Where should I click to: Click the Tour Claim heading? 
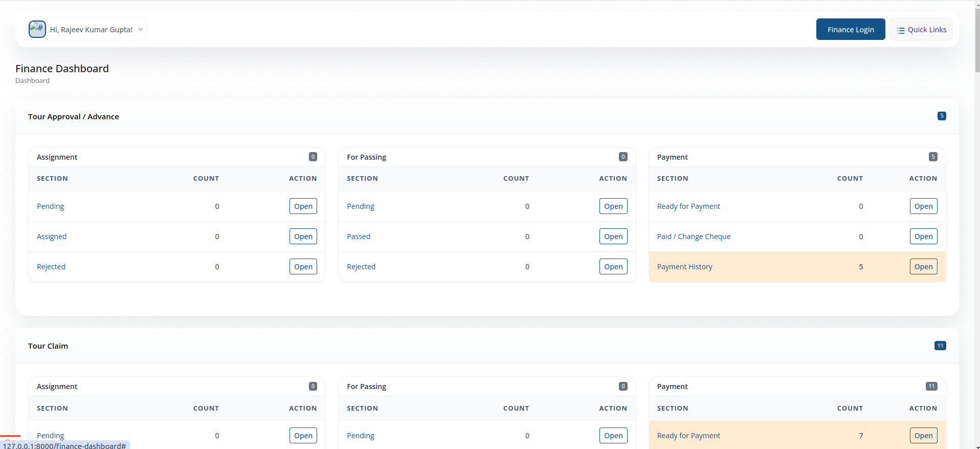[48, 346]
